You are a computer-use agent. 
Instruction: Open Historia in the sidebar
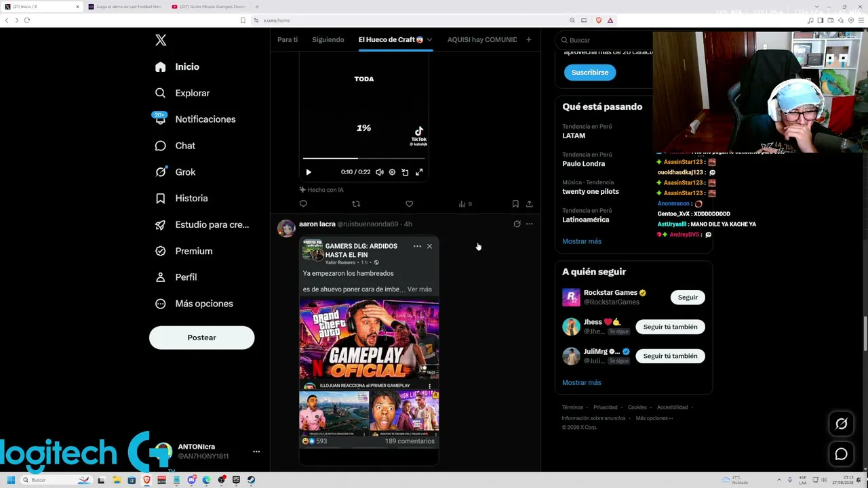pos(181,199)
